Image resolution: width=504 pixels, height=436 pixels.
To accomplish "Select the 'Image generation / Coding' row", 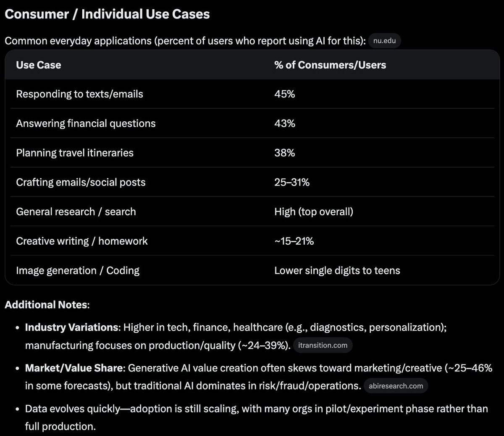I will coord(252,270).
